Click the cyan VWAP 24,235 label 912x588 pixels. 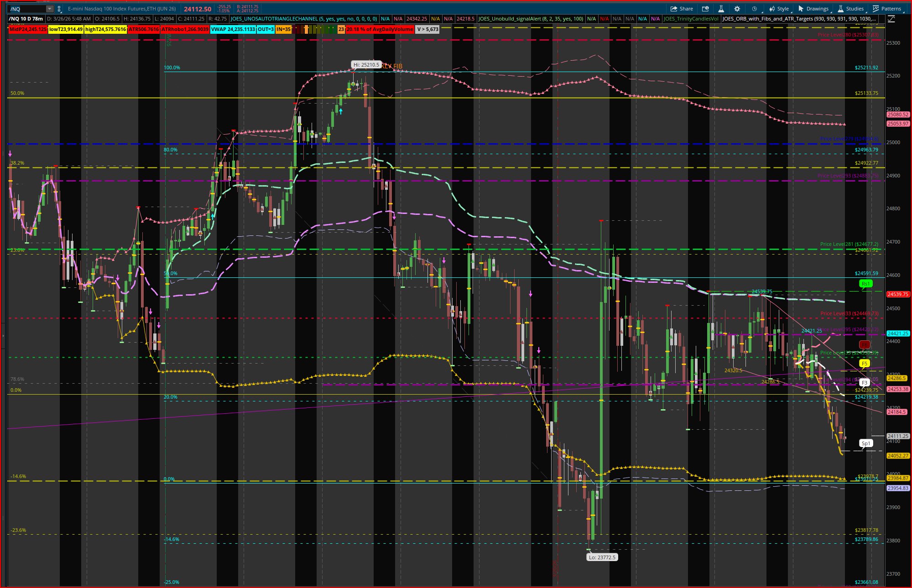pos(233,29)
